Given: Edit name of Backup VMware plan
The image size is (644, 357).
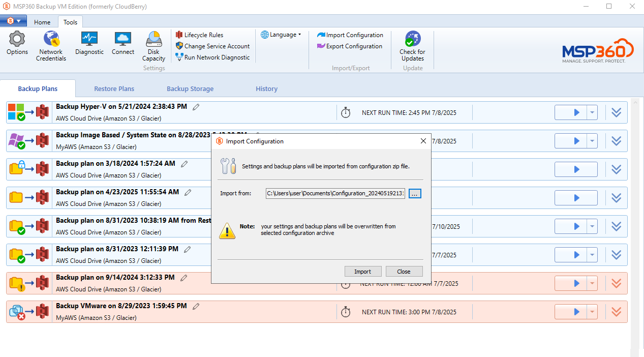Looking at the screenshot, I should point(196,306).
